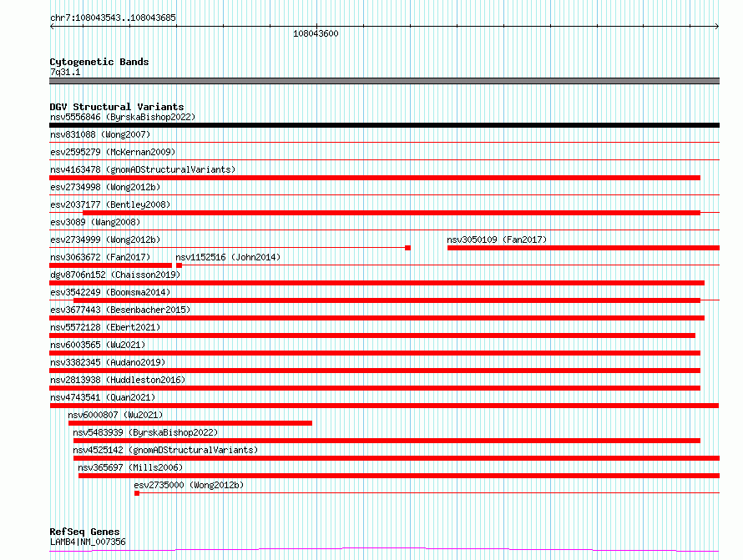
Task: Open the Cytogenetic Bands track title
Action: tap(99, 62)
